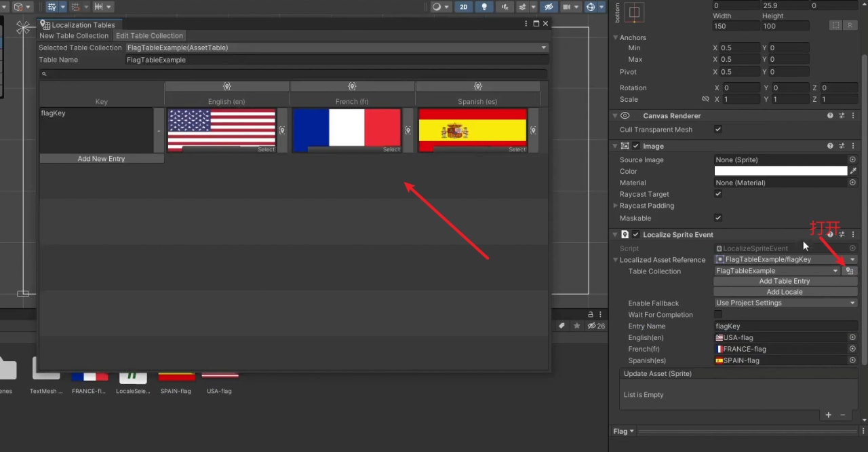Image resolution: width=868 pixels, height=452 pixels.
Task: Open the white Color swatch
Action: 781,171
